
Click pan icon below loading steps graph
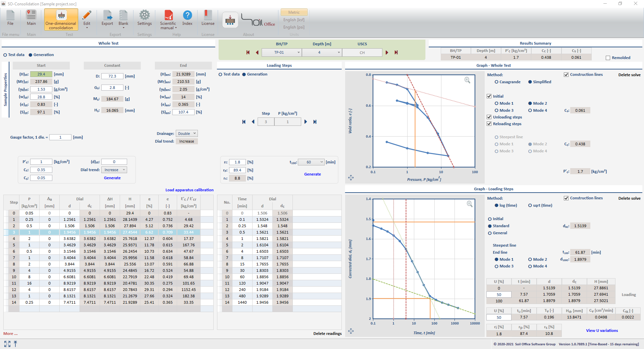[x=351, y=331]
